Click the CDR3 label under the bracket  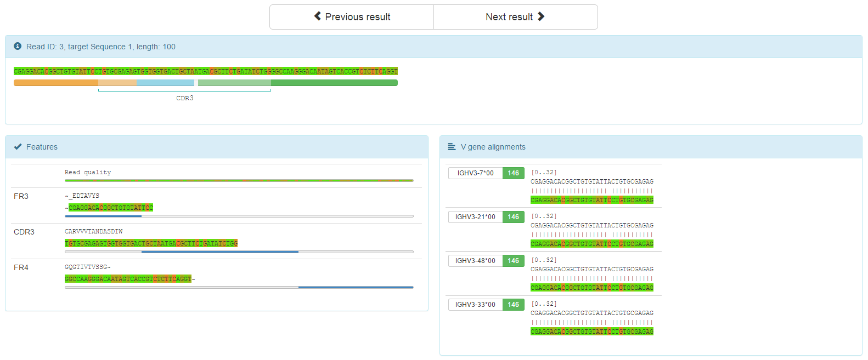pos(184,99)
